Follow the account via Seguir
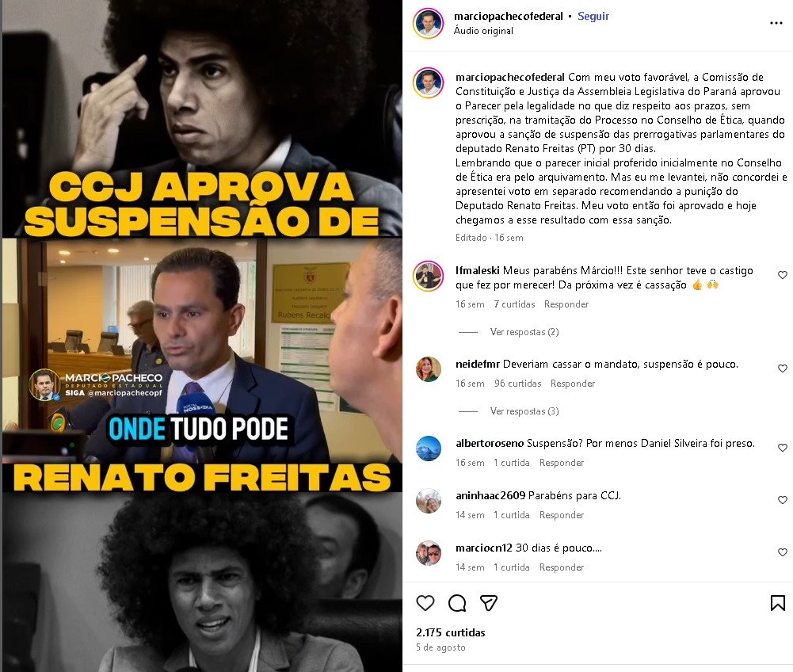The width and height of the screenshot is (793, 672). (x=593, y=16)
